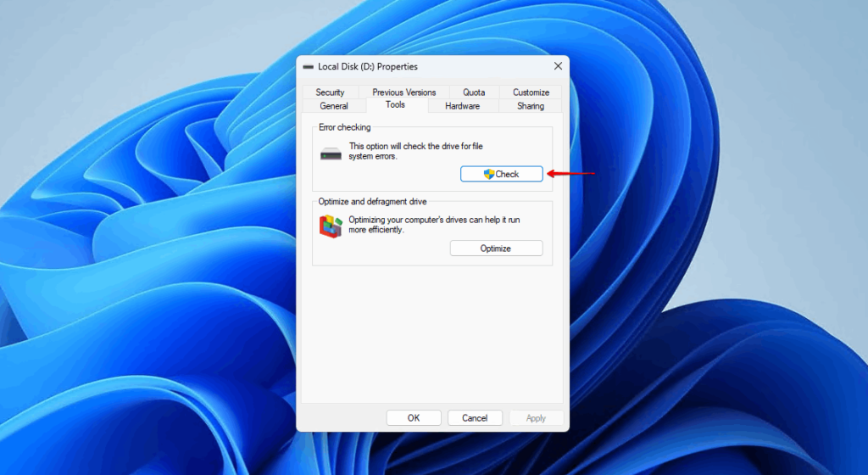The height and width of the screenshot is (475, 868).
Task: Click the Check button for error checking
Action: [x=502, y=174]
